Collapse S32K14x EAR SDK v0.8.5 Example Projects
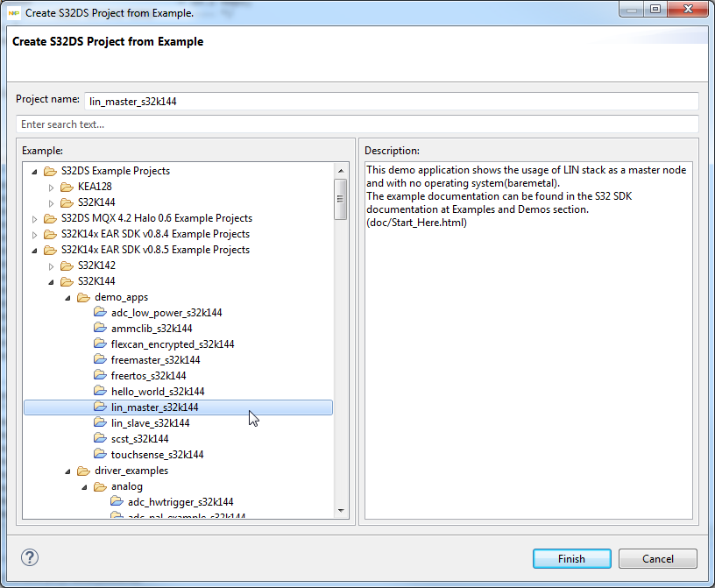 click(34, 251)
